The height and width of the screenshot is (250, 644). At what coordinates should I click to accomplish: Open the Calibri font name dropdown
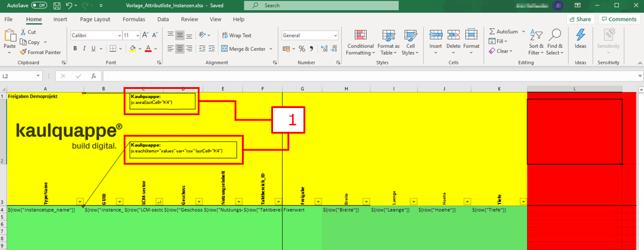pyautogui.click(x=119, y=36)
